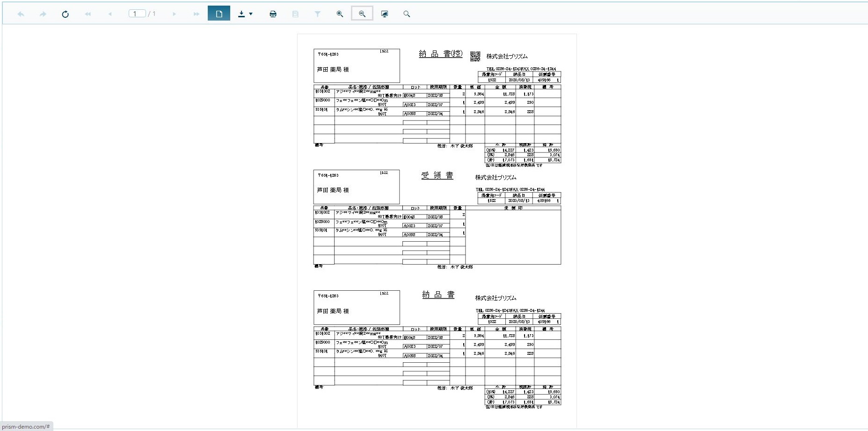Go to the next page
The height and width of the screenshot is (431, 868).
[174, 14]
